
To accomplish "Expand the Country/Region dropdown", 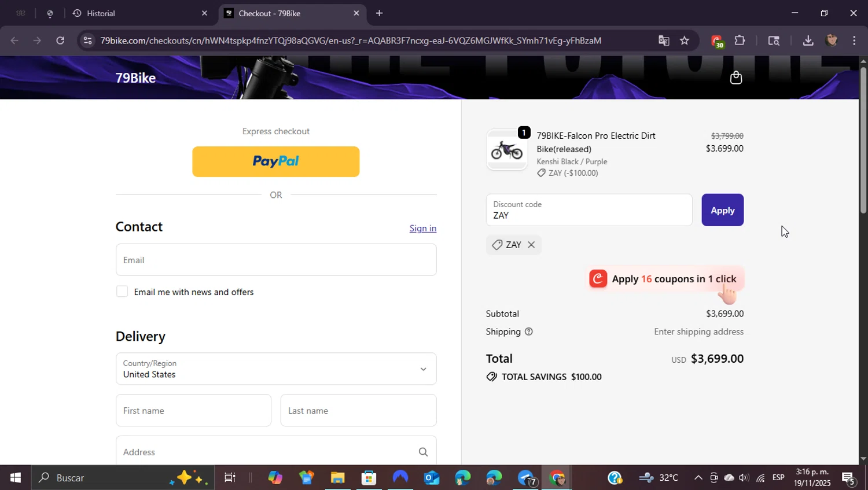I will tap(276, 369).
